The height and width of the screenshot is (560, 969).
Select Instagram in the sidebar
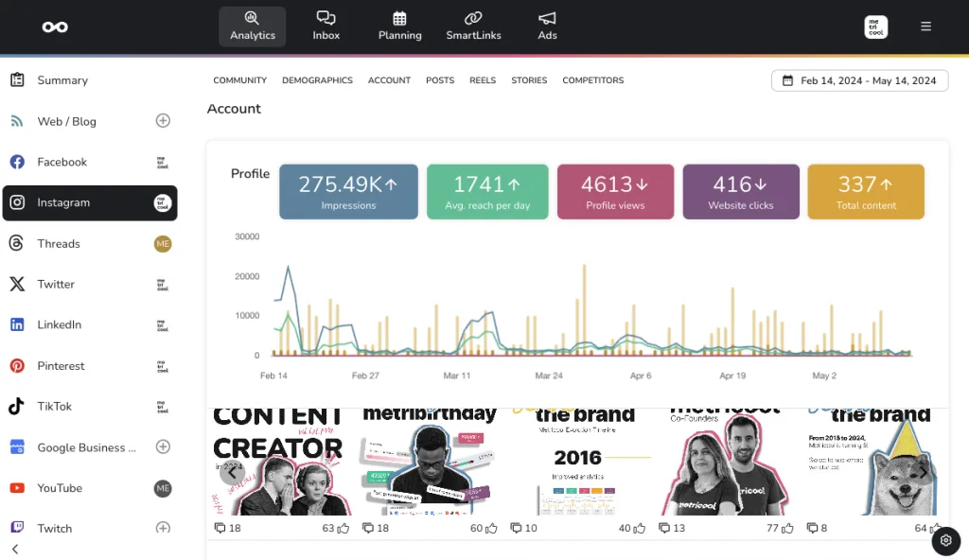[x=90, y=202]
